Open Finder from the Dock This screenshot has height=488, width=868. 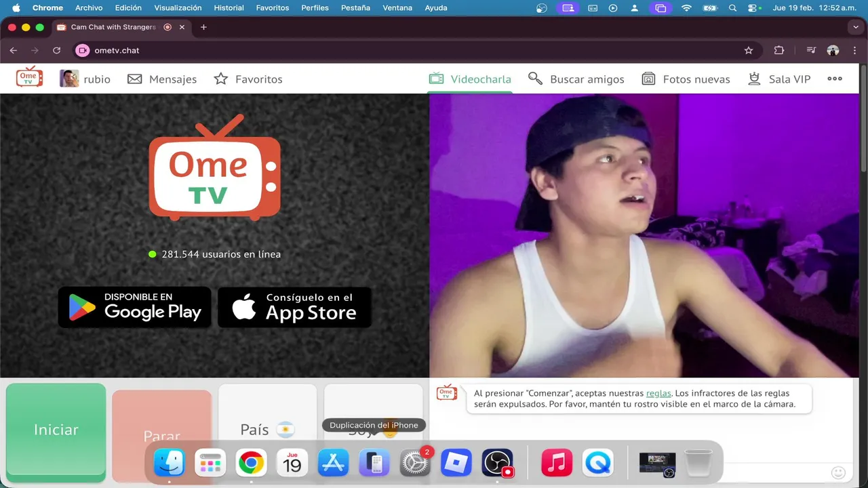click(x=169, y=464)
